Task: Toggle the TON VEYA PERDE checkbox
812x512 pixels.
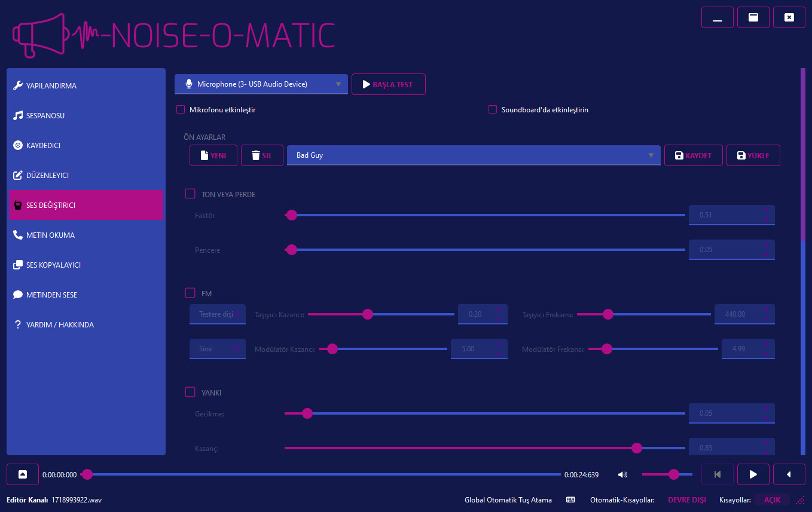Action: [190, 194]
